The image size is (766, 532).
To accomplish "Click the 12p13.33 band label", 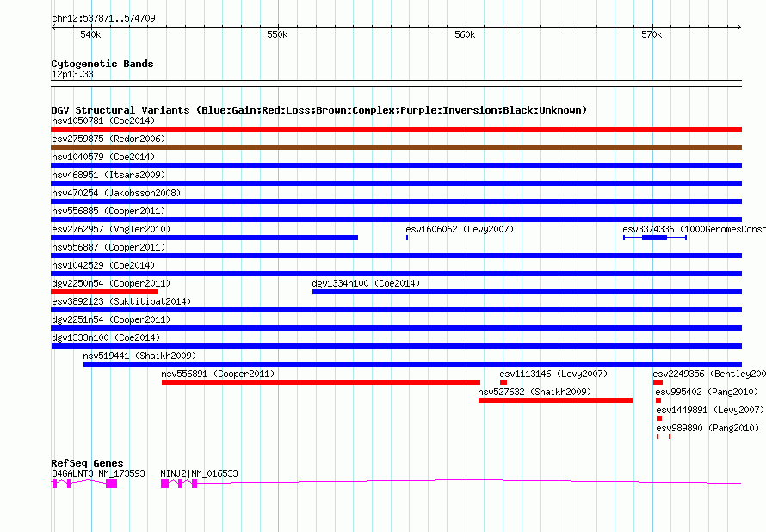I will (72, 74).
